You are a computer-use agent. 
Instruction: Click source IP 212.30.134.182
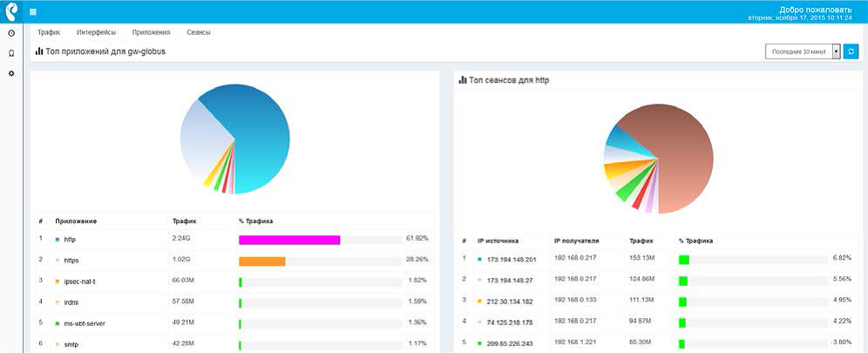coord(510,302)
